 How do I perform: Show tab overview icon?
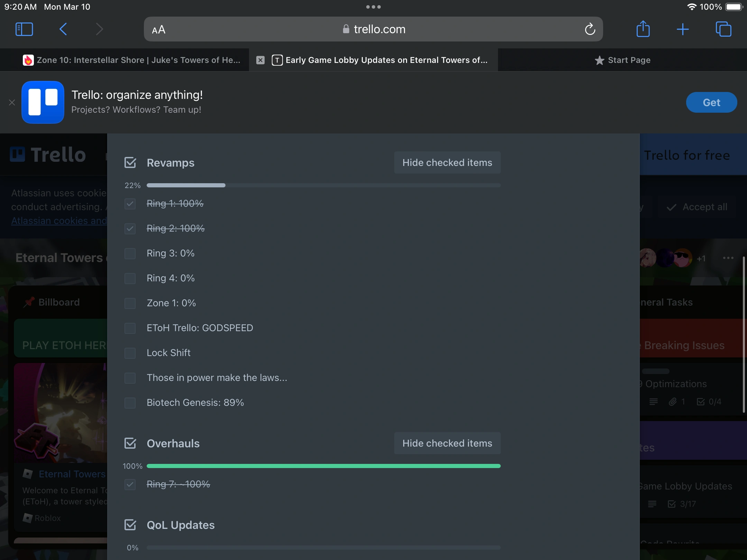(723, 29)
